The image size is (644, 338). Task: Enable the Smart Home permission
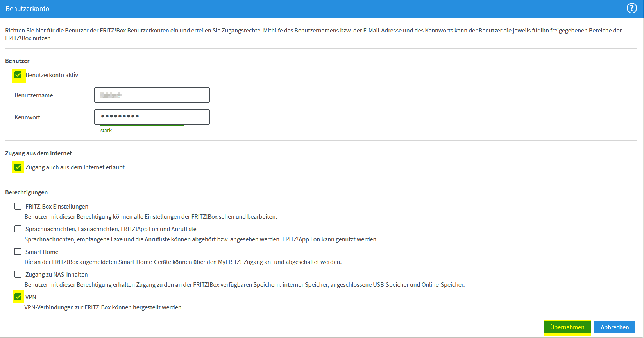[18, 252]
